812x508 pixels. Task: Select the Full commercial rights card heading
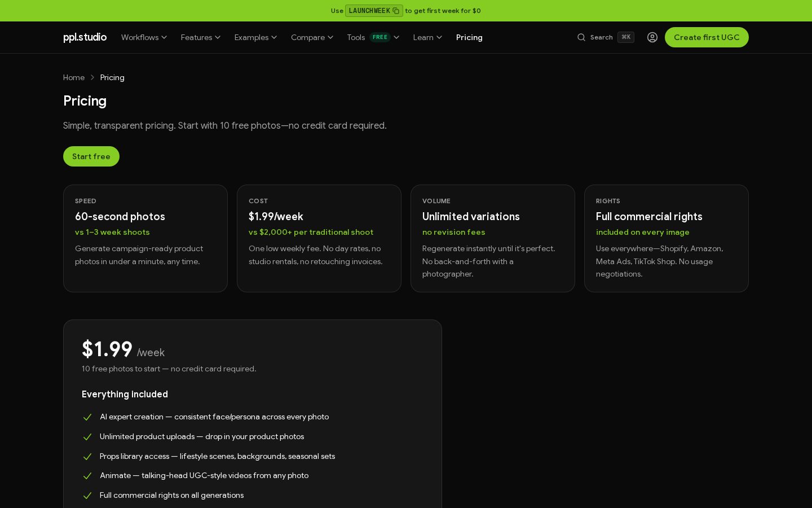pos(649,216)
